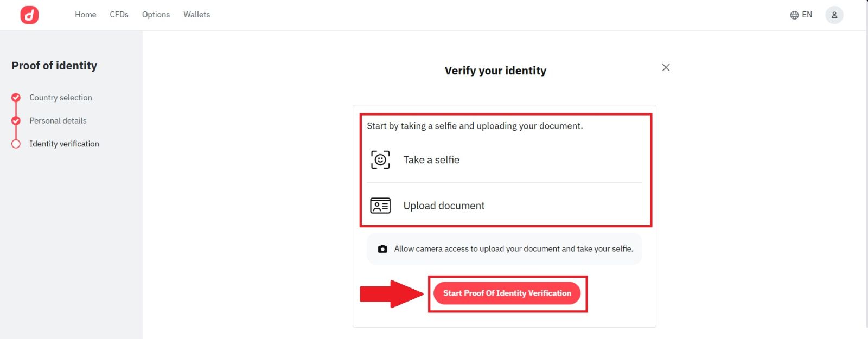This screenshot has height=339, width=868.
Task: Open the Wallets menu item
Action: [196, 15]
